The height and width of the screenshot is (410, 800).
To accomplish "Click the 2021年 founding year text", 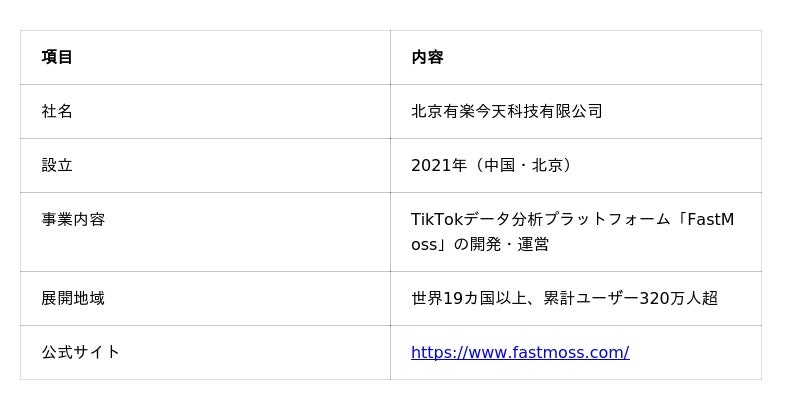I will tap(439, 165).
